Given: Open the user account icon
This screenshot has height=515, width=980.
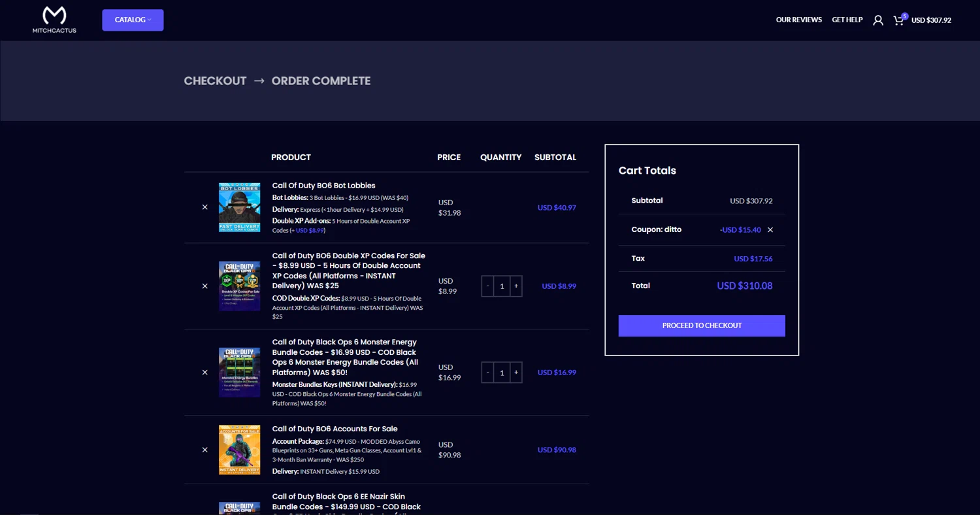Looking at the screenshot, I should tap(878, 20).
